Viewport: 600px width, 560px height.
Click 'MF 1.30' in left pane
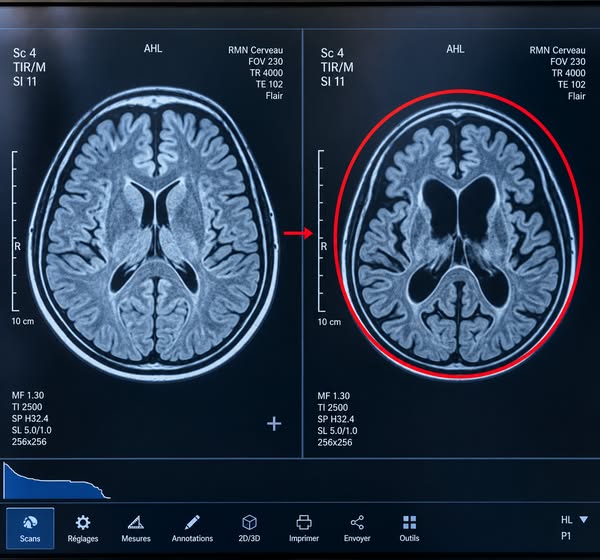pos(28,395)
